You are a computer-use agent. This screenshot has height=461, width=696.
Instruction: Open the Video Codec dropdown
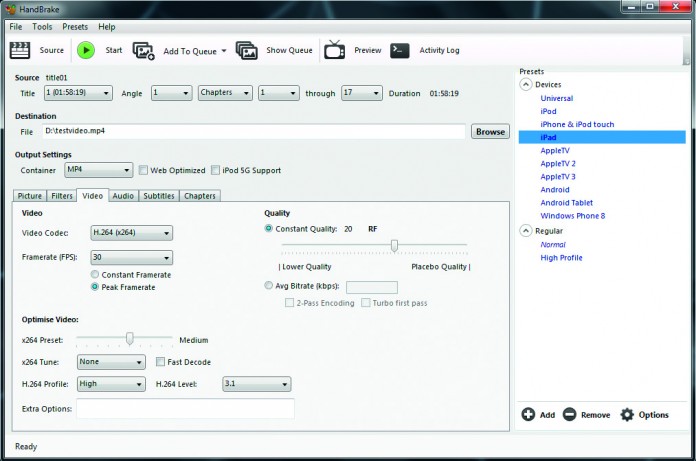(x=130, y=233)
